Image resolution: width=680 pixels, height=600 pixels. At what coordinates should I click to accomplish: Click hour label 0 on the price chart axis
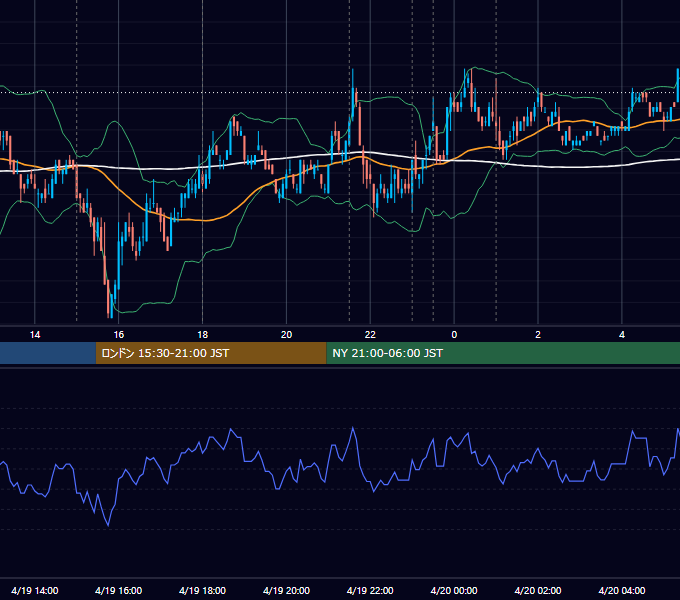454,335
